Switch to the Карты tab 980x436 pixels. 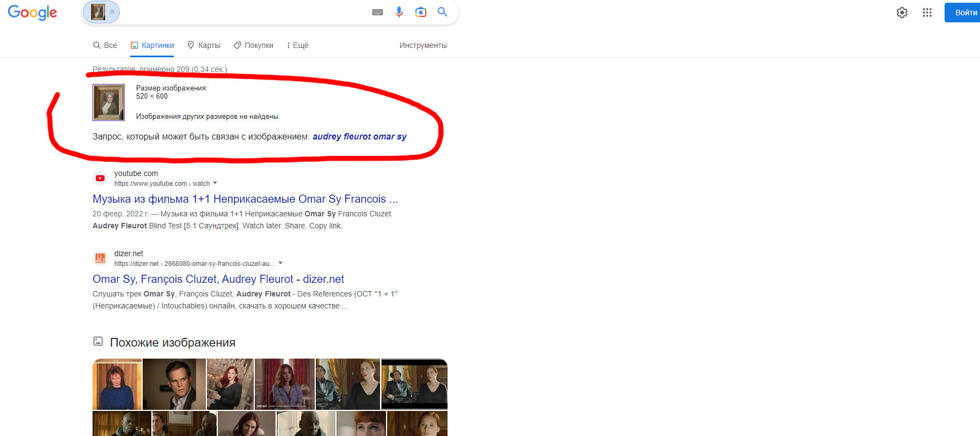click(x=204, y=45)
